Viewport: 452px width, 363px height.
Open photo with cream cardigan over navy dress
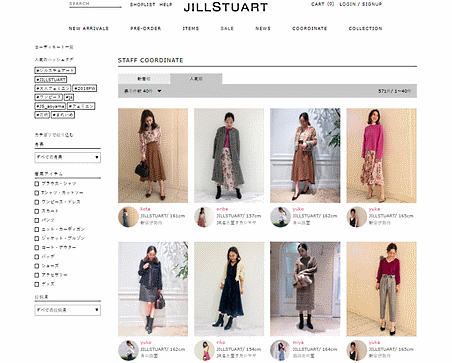(229, 289)
